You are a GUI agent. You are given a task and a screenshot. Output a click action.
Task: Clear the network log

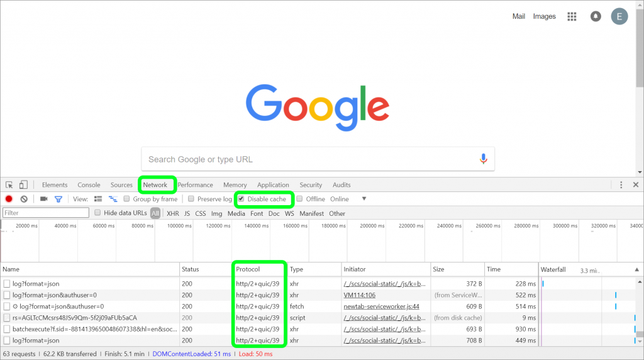click(x=24, y=199)
